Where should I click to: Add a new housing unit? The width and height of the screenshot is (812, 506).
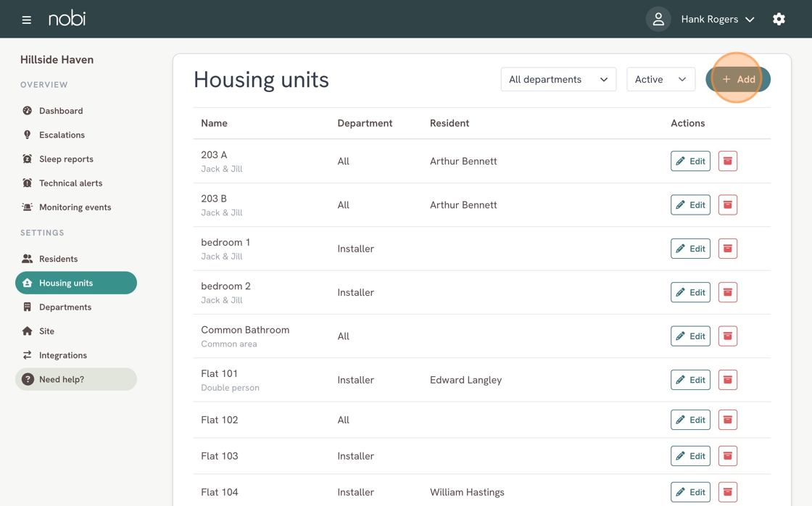738,79
